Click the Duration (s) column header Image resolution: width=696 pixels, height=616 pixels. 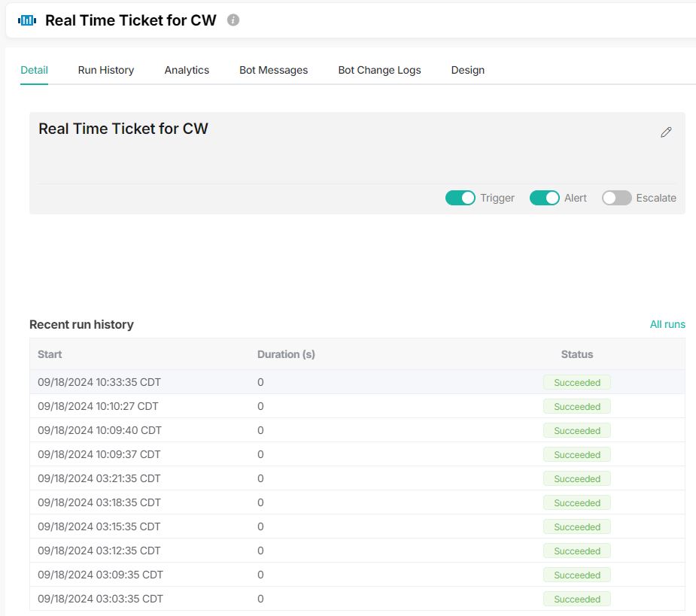point(286,354)
